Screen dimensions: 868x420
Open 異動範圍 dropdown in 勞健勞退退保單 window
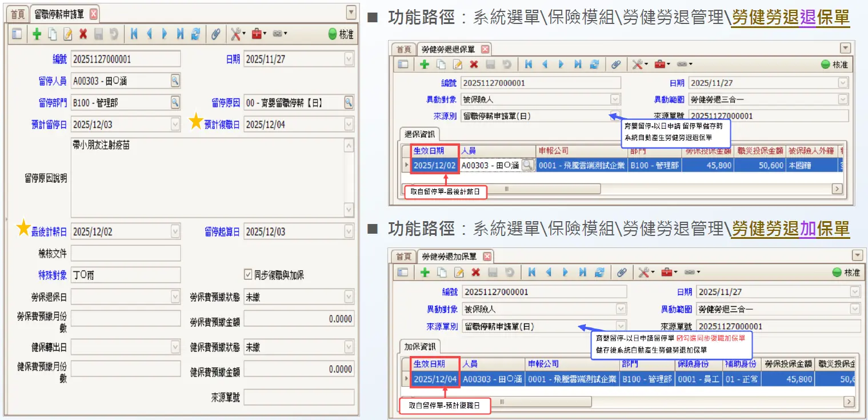(x=843, y=99)
